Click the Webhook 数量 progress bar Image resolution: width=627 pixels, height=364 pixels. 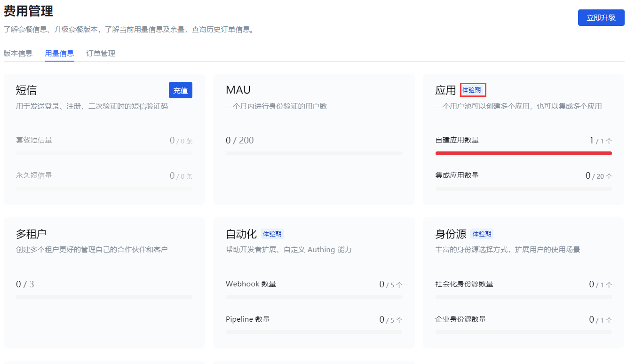click(314, 297)
